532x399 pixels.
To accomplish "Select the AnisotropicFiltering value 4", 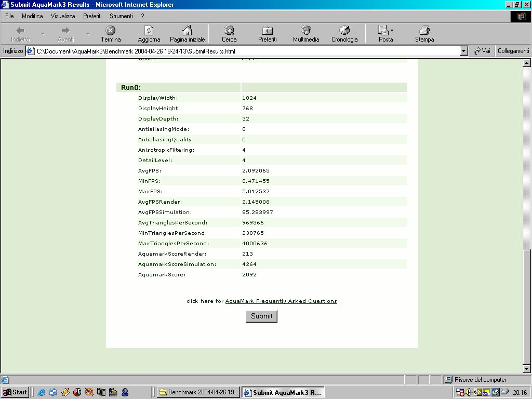I will (244, 150).
